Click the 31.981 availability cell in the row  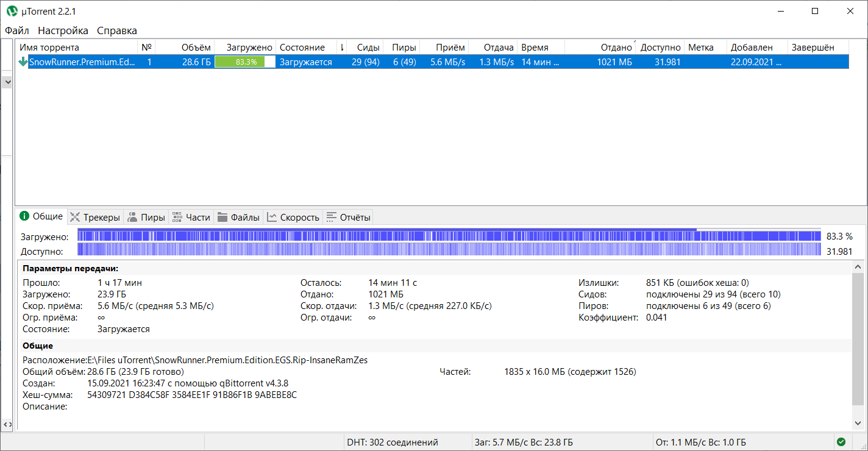click(x=667, y=62)
